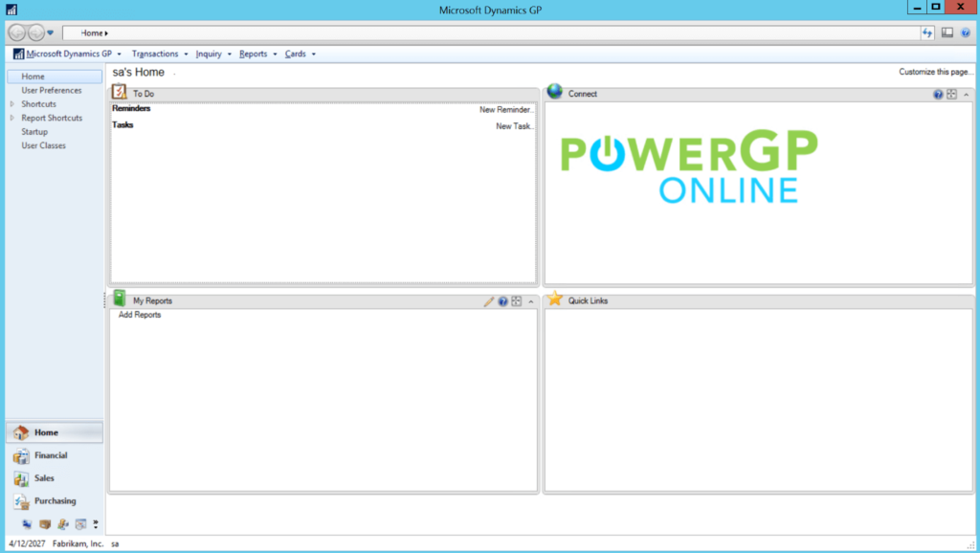
Task: Expand the Report Shortcuts tree node
Action: pos(11,118)
